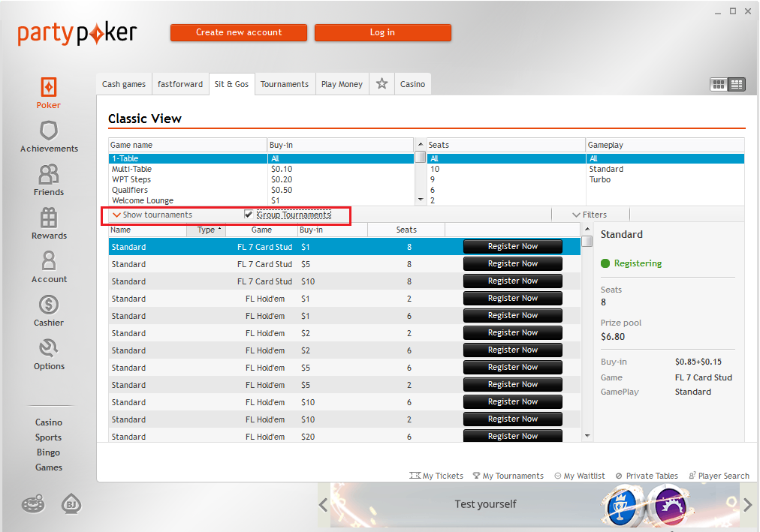Click Buy-in list scroll up arrow
This screenshot has height=532, width=760.
[421, 144]
